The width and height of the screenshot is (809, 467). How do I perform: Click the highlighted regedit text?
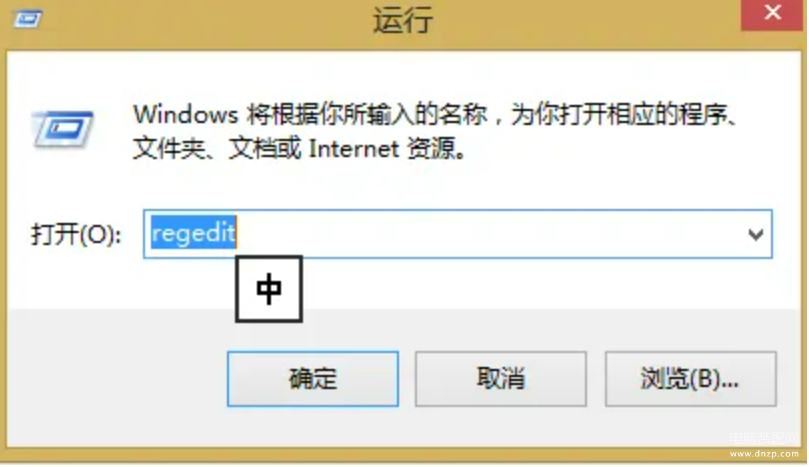click(193, 233)
